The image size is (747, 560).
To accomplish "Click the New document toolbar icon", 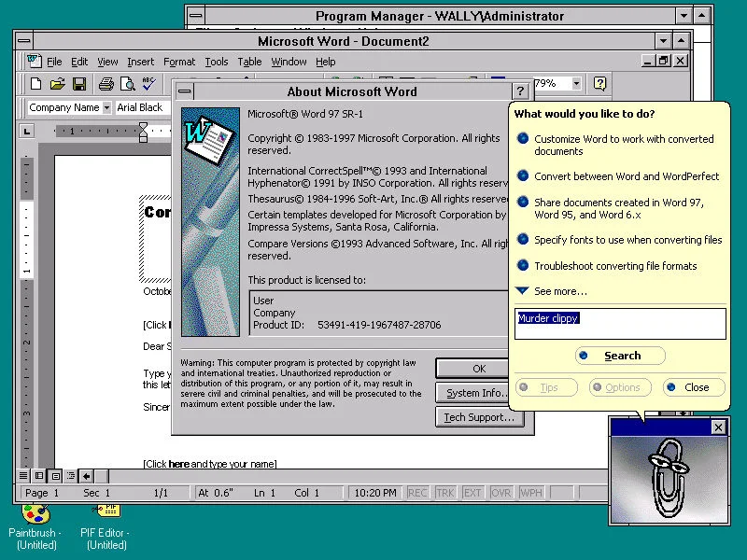I will (x=35, y=84).
